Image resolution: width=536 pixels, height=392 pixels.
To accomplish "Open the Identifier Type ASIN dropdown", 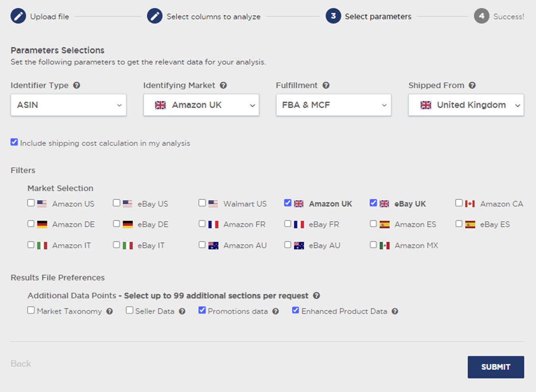I will [x=68, y=105].
